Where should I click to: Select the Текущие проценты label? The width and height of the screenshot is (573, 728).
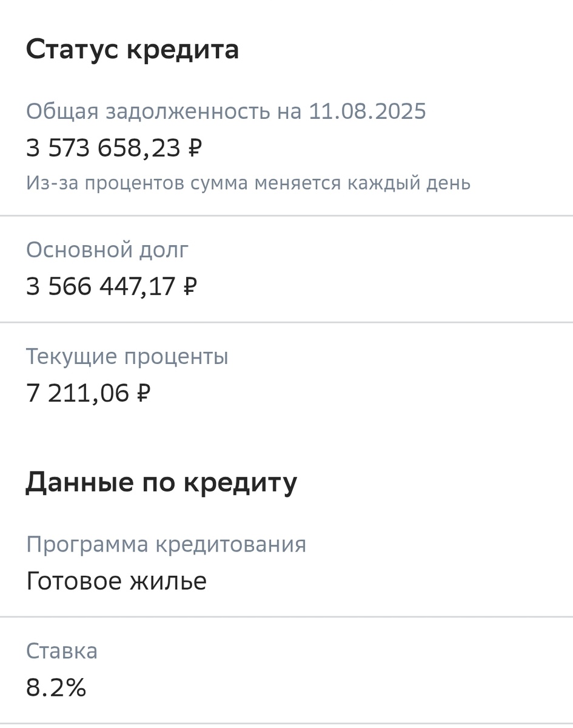pos(127,356)
